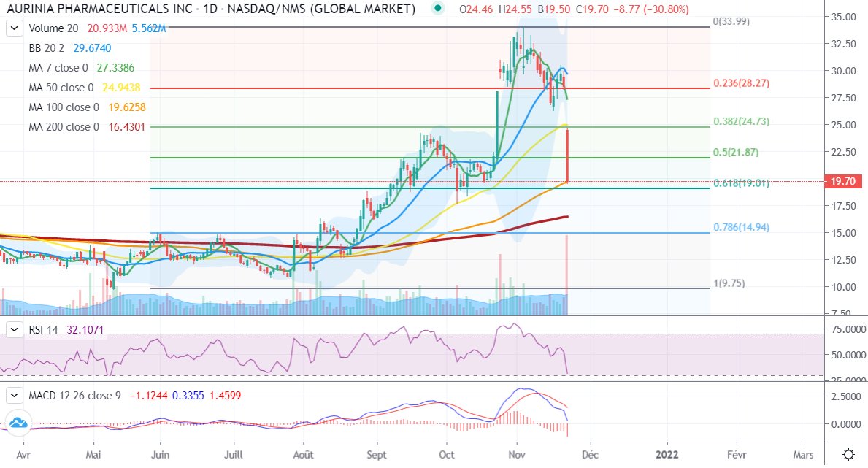Click the Août label on time axis

pos(304,455)
